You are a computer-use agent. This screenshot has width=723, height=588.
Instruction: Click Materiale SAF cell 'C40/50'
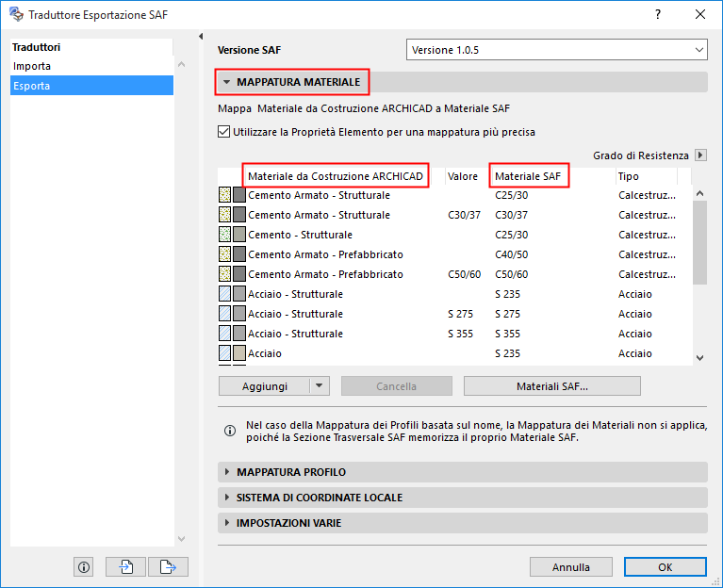[511, 254]
